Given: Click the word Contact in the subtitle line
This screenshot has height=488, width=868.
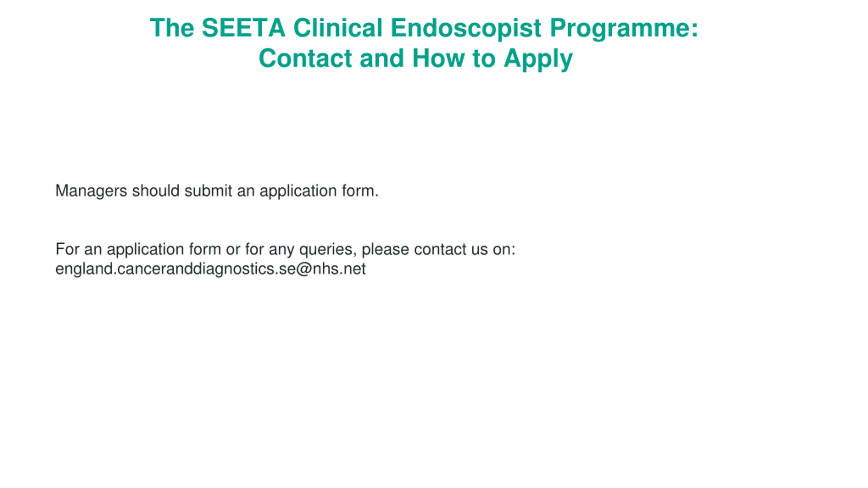Looking at the screenshot, I should (x=305, y=58).
